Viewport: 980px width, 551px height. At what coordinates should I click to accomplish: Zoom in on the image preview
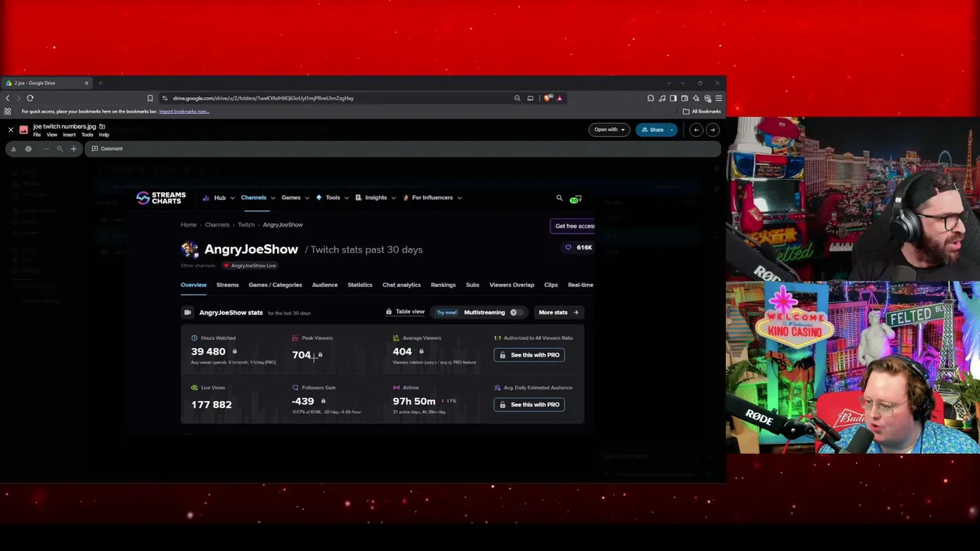coord(73,148)
